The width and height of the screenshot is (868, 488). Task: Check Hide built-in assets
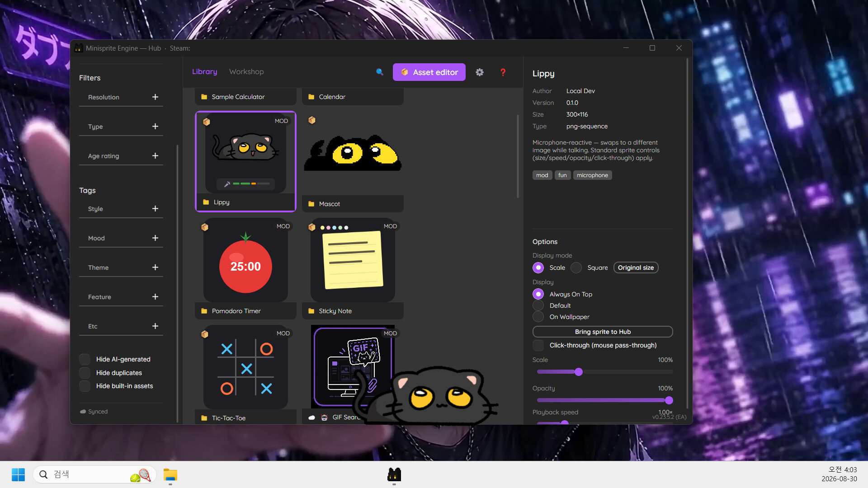[x=85, y=386]
